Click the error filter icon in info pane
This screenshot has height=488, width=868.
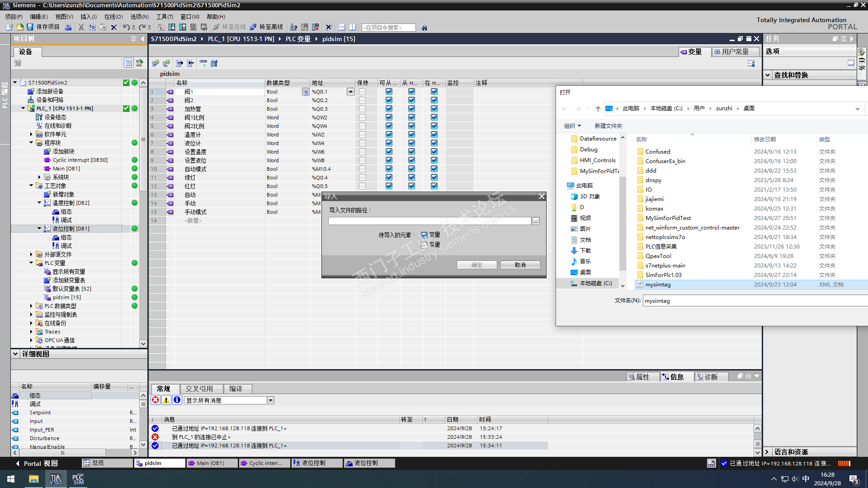156,400
